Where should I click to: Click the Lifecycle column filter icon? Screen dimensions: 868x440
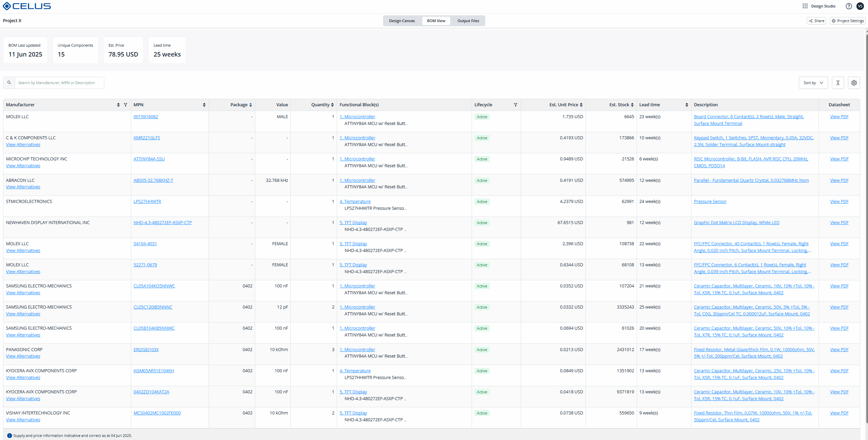point(516,105)
